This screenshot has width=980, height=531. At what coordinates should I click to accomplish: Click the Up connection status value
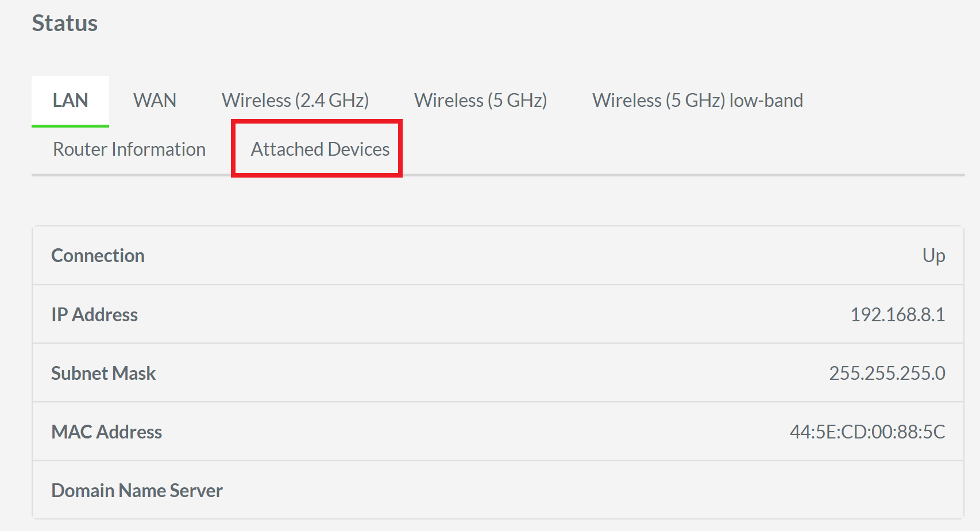(x=935, y=256)
